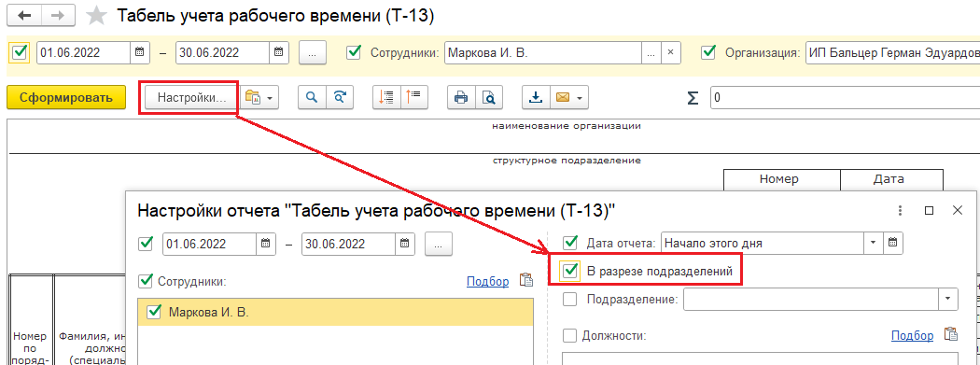Image resolution: width=980 pixels, height=365 pixels.
Task: Open calendar for start date 01.06.2022 in main report
Action: click(140, 52)
